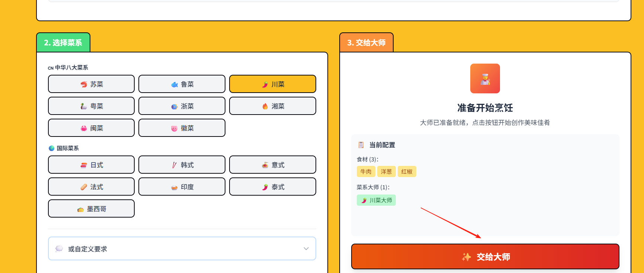
Task: Click the clipboard icon beside 当前配置
Action: 361,145
